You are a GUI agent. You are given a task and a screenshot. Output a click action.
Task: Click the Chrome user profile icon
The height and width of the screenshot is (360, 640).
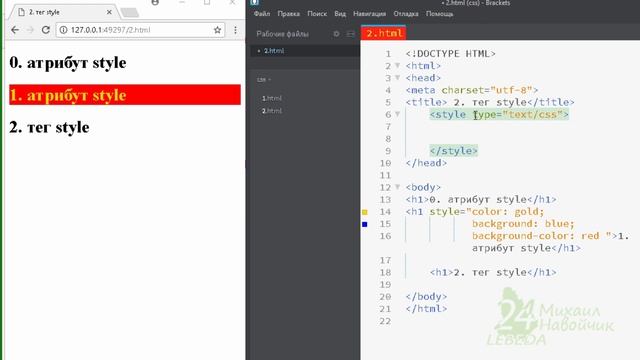click(x=155, y=2)
